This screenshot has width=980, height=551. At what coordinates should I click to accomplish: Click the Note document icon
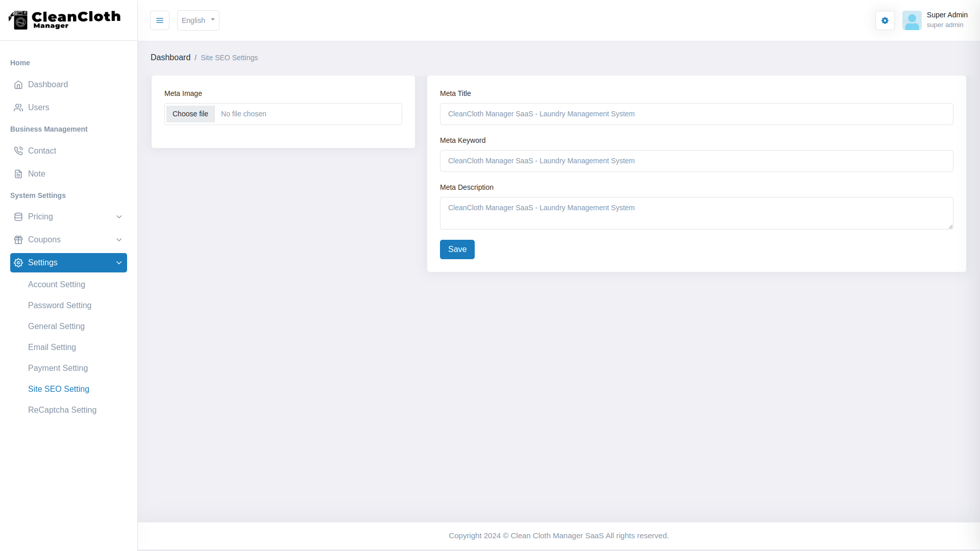(x=18, y=174)
